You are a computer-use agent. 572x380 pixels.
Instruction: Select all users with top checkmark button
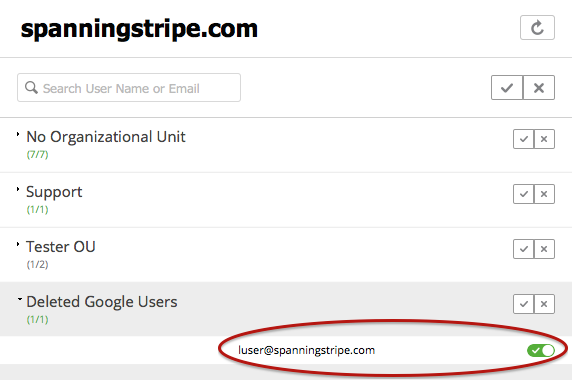tap(507, 88)
